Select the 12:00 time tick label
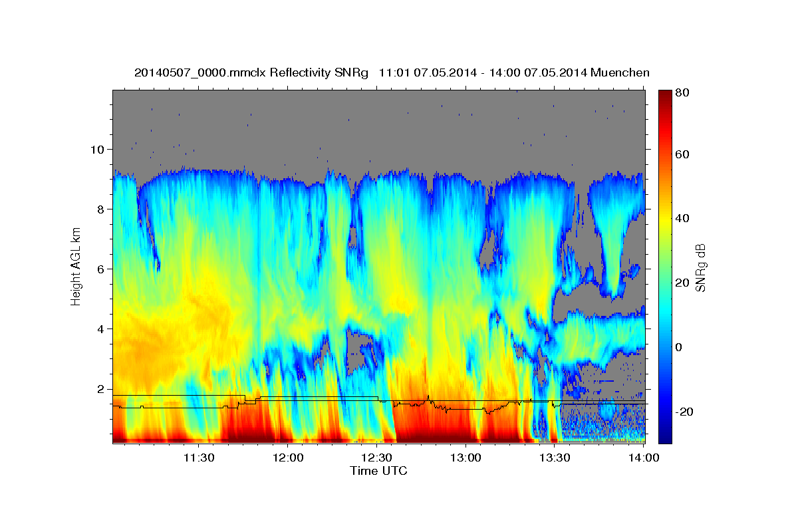Viewport: 798px width, 532px height. [x=288, y=458]
